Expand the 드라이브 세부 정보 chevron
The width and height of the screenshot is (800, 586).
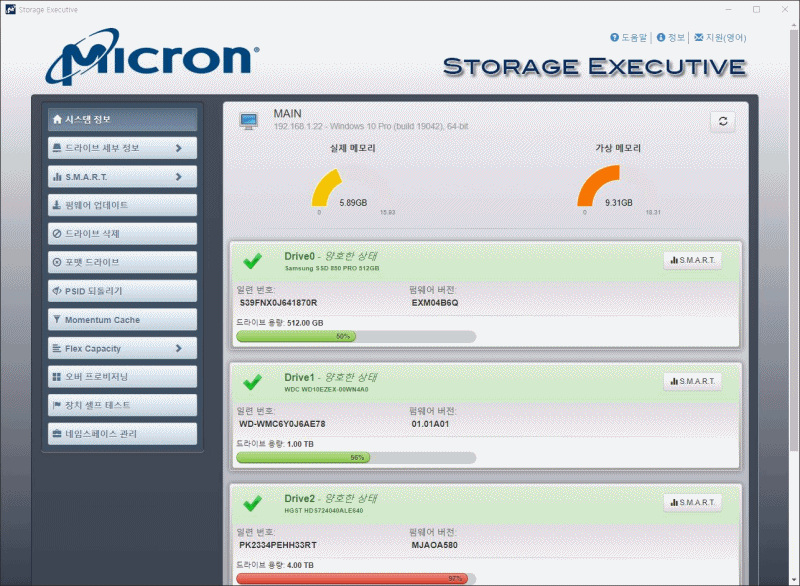(179, 148)
